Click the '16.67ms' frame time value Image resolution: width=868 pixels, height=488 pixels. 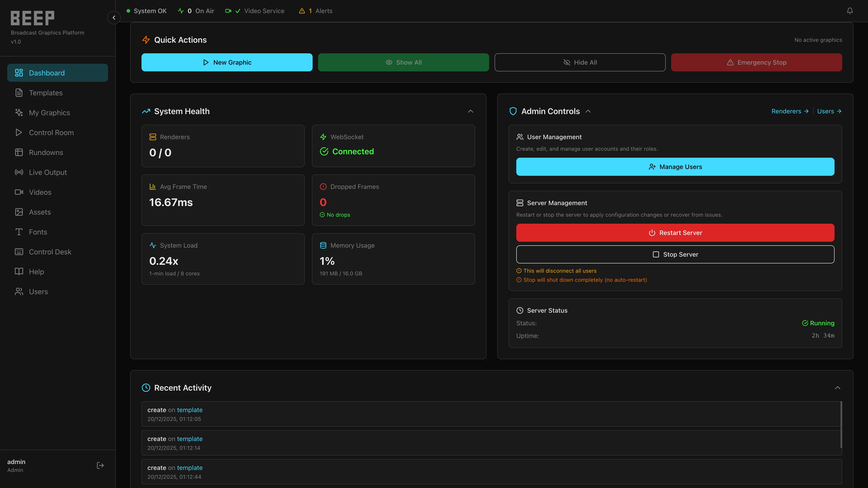171,202
